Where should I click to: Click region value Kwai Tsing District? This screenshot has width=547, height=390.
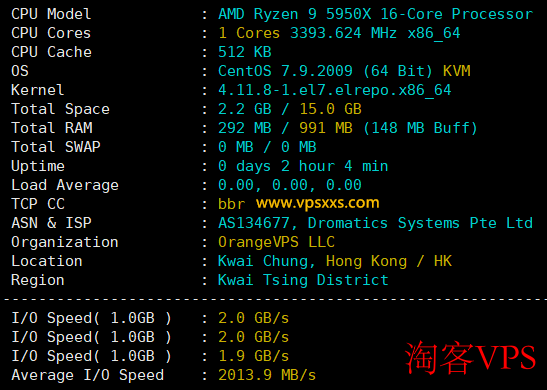[303, 280]
